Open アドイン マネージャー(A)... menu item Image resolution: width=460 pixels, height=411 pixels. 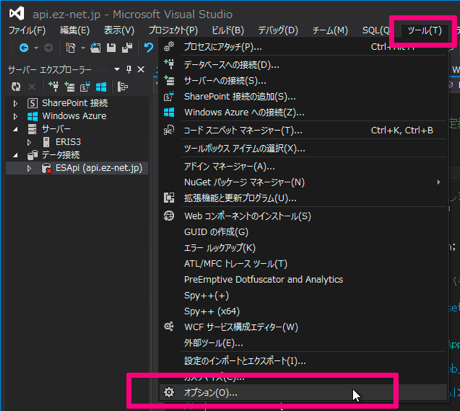click(x=303, y=166)
